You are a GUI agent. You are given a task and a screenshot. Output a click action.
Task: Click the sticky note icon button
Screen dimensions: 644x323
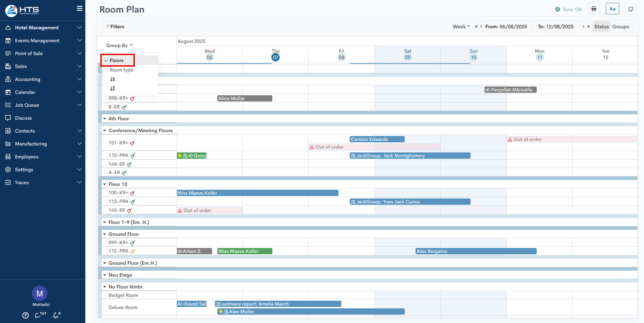pos(630,9)
